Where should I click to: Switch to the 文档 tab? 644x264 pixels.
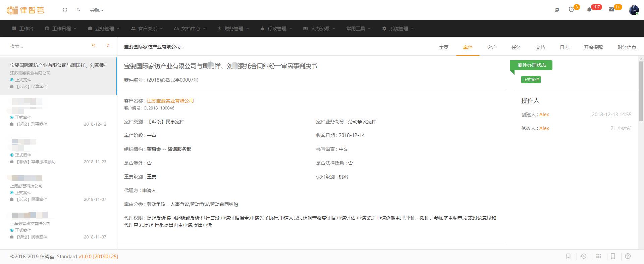[x=540, y=47]
